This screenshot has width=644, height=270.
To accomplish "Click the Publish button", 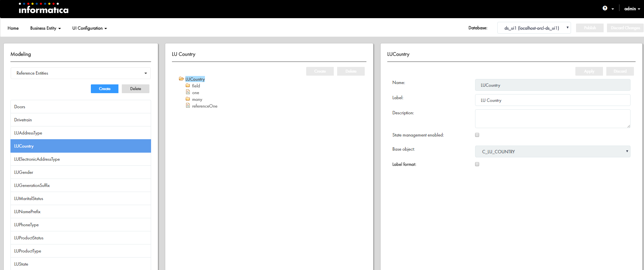I will point(590,28).
